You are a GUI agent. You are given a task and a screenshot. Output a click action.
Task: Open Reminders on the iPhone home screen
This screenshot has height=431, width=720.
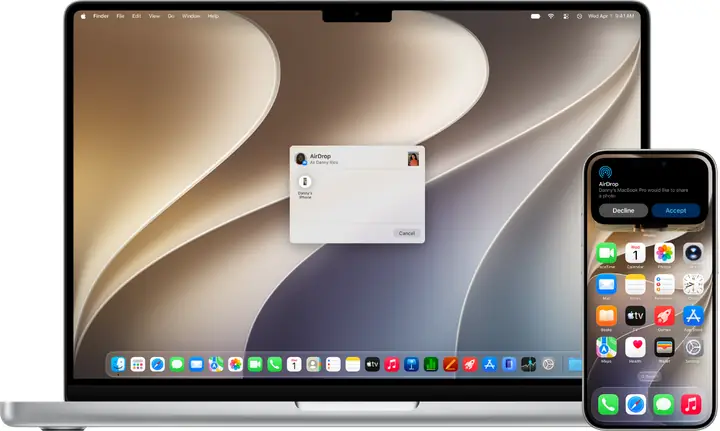pyautogui.click(x=664, y=285)
